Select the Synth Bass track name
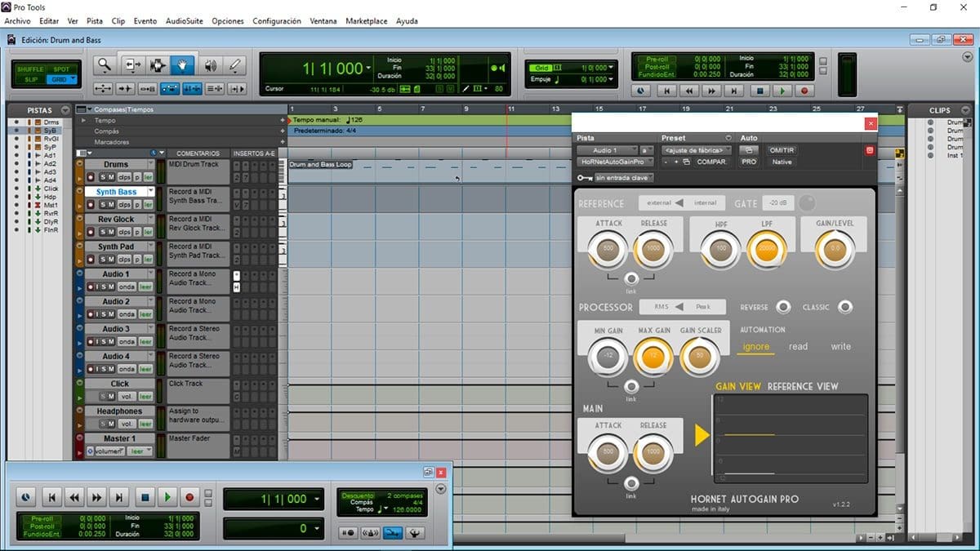The height and width of the screenshot is (551, 980). (117, 192)
